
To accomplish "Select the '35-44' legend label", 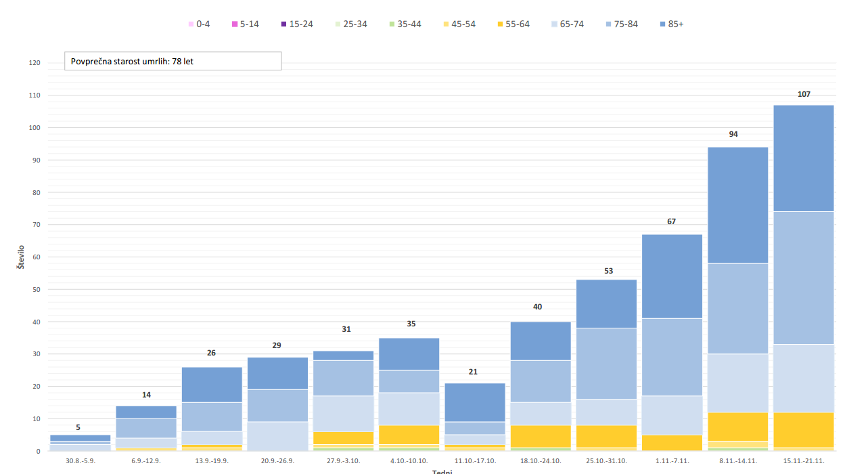I will 409,24.
